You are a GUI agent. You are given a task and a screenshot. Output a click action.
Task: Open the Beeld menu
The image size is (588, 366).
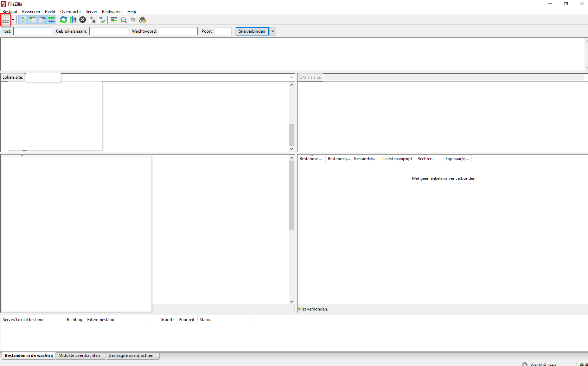pyautogui.click(x=50, y=12)
